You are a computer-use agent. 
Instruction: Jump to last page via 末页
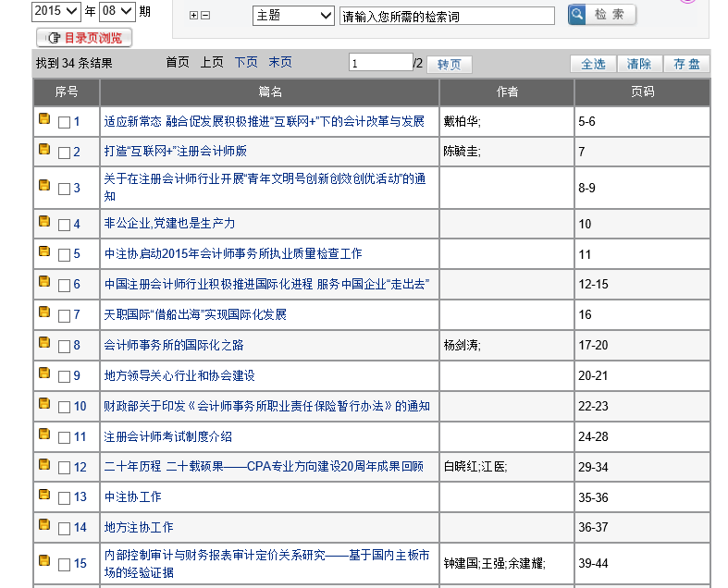(x=280, y=63)
